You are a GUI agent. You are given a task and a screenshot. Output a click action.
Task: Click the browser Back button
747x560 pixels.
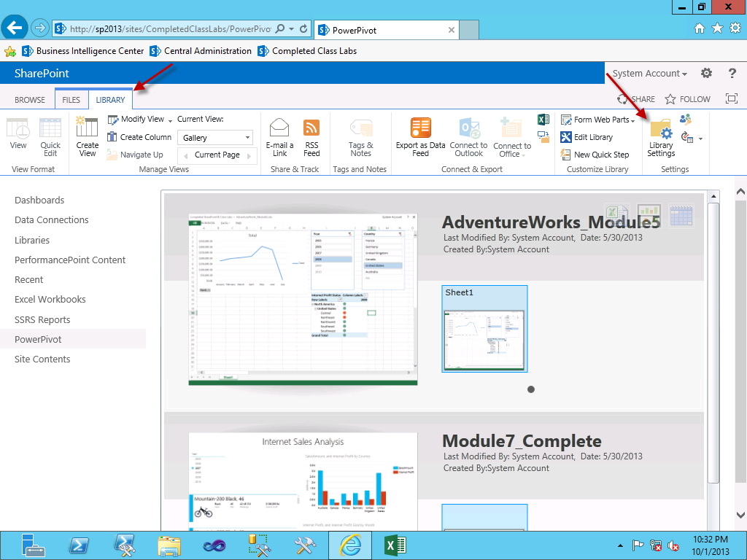coord(15,28)
